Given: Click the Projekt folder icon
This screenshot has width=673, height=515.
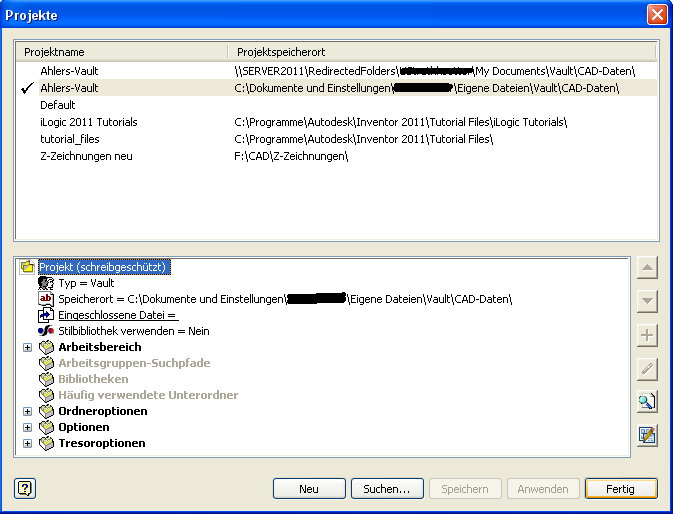Looking at the screenshot, I should [x=27, y=267].
